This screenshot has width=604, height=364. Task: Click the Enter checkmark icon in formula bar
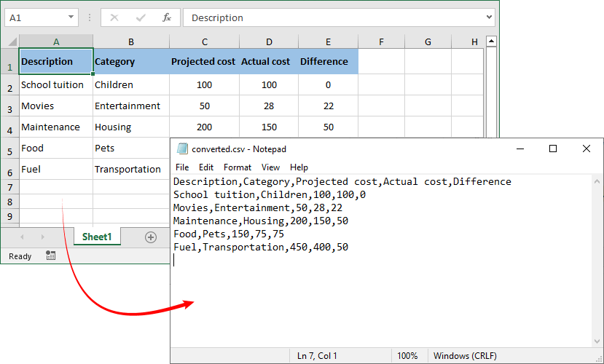click(x=141, y=17)
